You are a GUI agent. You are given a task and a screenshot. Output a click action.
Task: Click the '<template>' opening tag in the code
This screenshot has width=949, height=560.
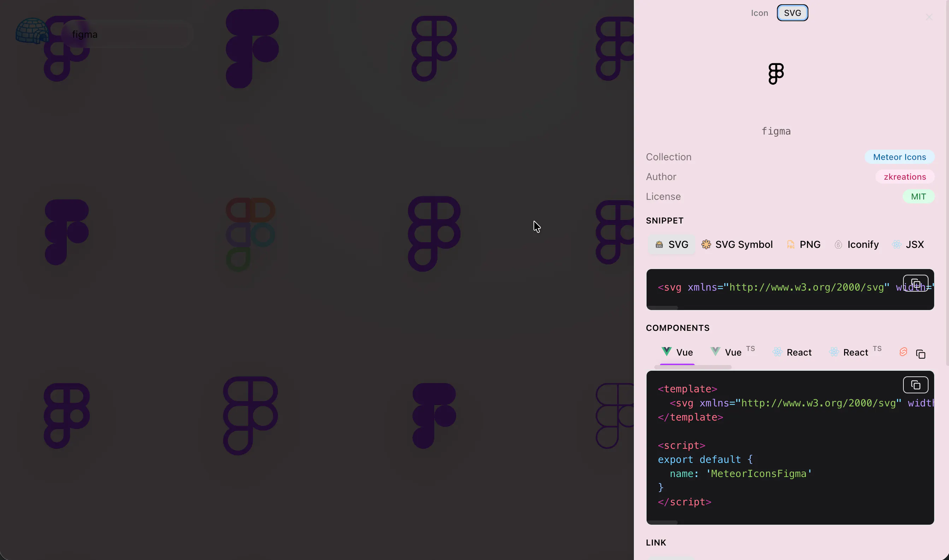tap(688, 389)
